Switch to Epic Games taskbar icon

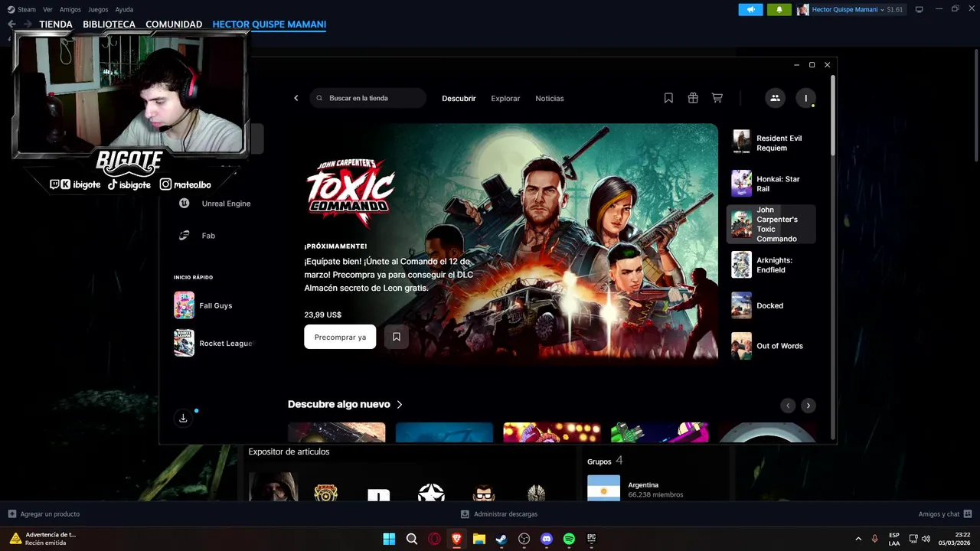click(x=591, y=539)
